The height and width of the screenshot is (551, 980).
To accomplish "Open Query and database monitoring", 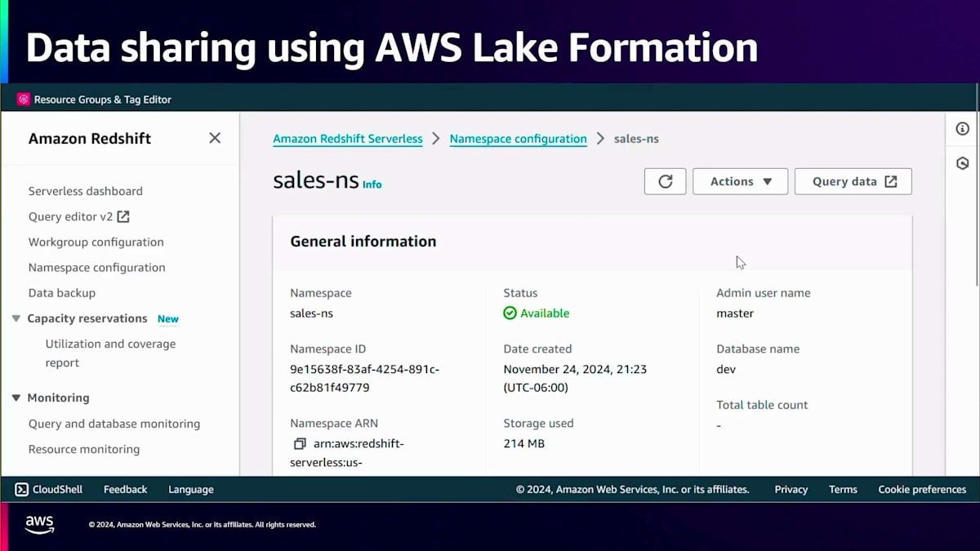I will point(114,424).
